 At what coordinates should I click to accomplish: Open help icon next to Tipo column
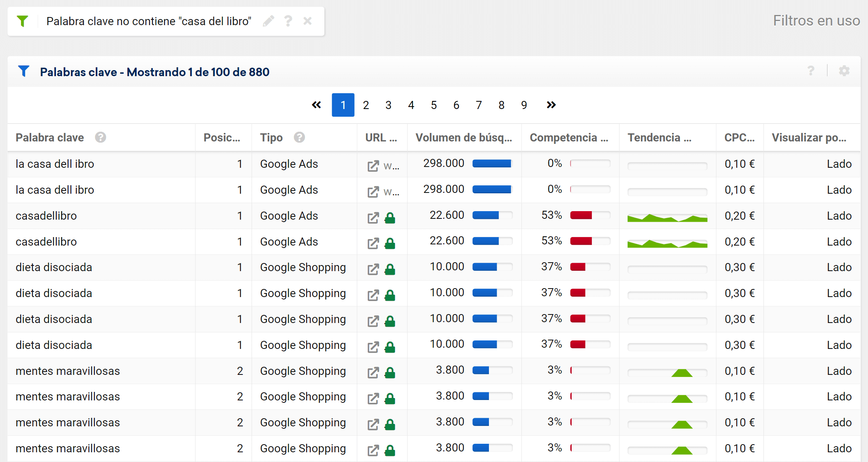click(x=299, y=137)
